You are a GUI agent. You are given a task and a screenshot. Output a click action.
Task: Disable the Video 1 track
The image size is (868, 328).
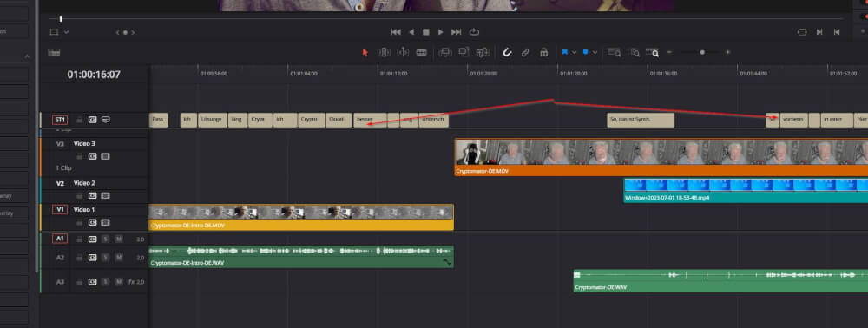(105, 222)
